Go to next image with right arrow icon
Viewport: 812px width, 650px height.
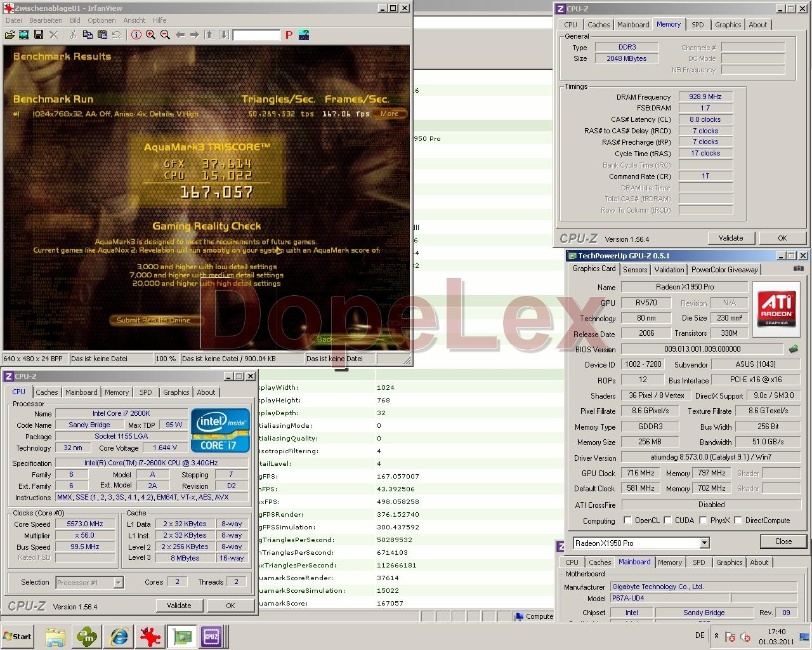195,35
